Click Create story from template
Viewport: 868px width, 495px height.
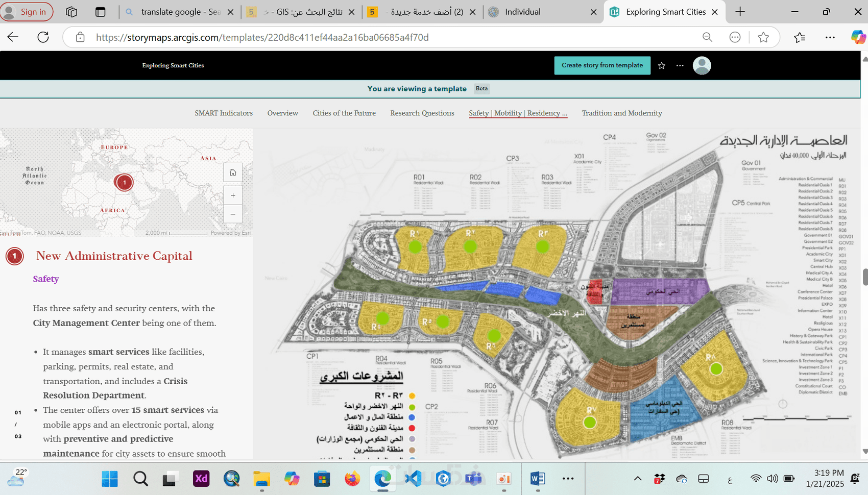(x=602, y=65)
